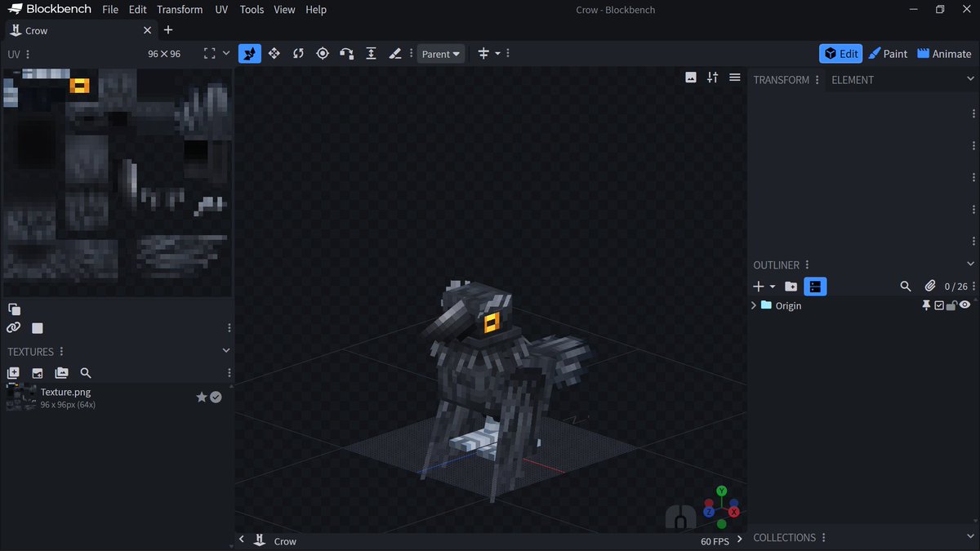Search textures with the magnifier icon
The height and width of the screenshot is (551, 980).
(86, 373)
